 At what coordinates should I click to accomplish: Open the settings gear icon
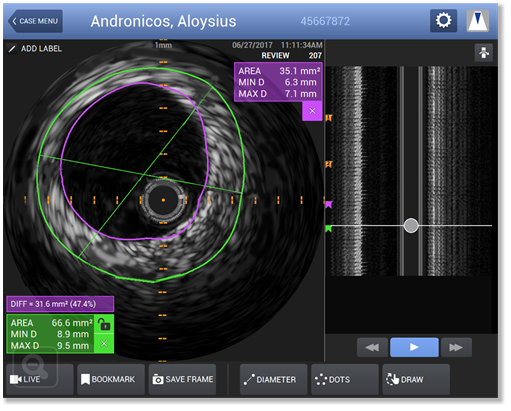click(x=443, y=21)
